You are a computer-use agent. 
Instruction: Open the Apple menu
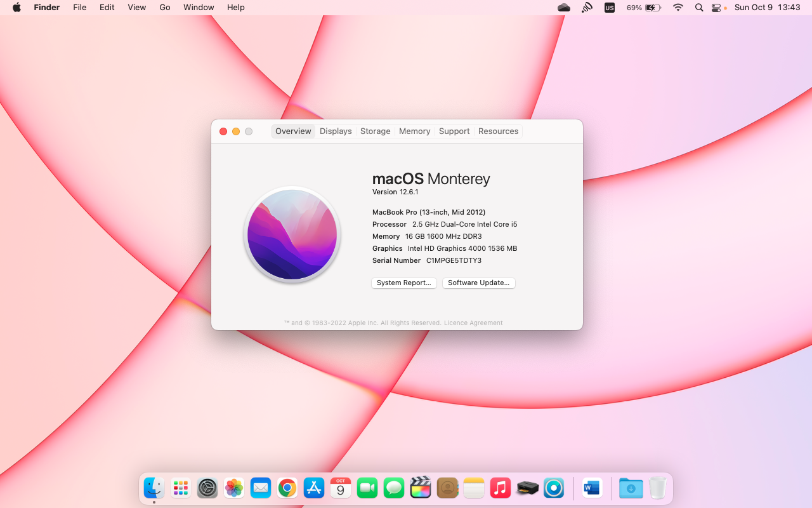click(16, 8)
